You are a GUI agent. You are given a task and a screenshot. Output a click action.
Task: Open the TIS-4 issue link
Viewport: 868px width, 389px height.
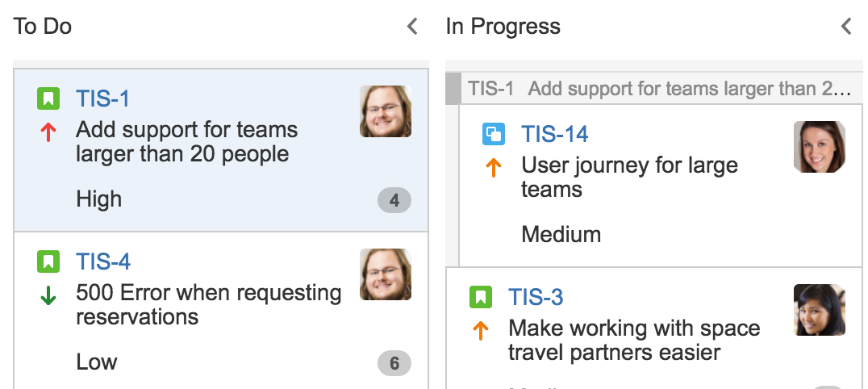click(x=103, y=261)
